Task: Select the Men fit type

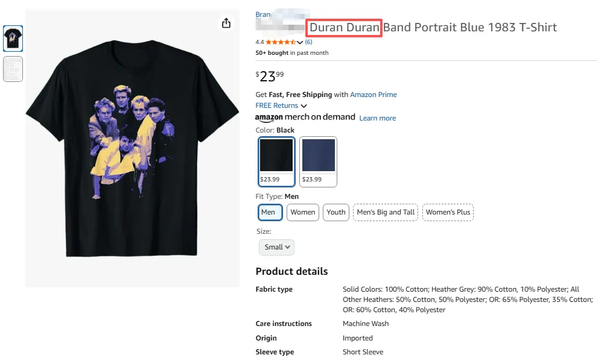Action: coord(268,212)
